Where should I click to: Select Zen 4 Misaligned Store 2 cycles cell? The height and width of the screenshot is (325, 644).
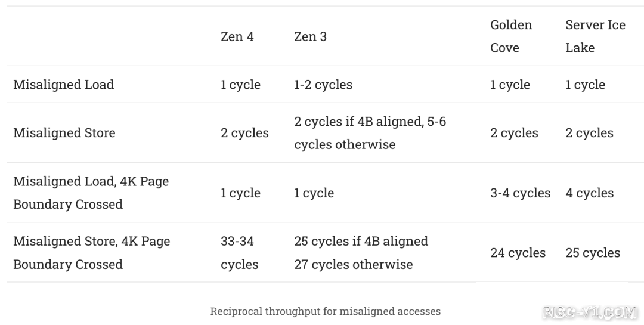pyautogui.click(x=244, y=133)
